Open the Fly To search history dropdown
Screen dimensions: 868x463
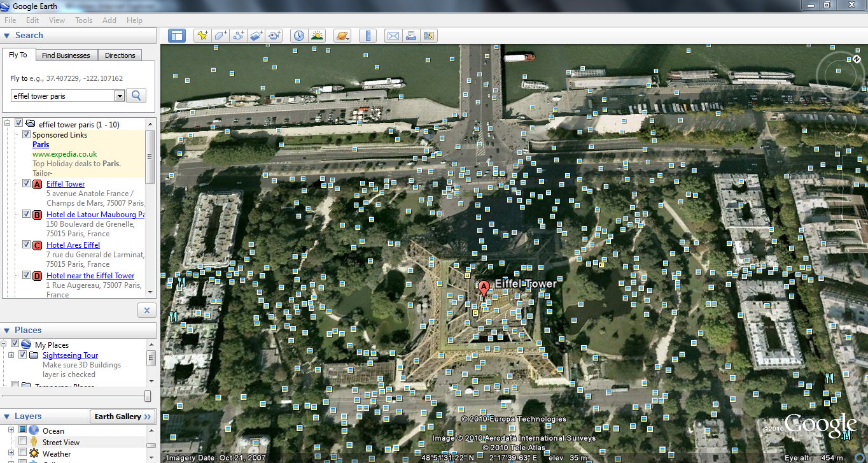coord(119,96)
